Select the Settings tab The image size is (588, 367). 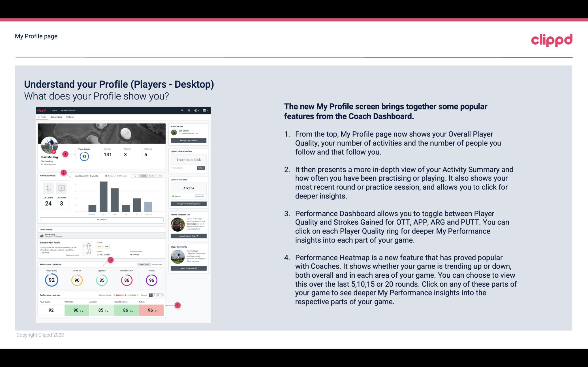click(x=70, y=117)
